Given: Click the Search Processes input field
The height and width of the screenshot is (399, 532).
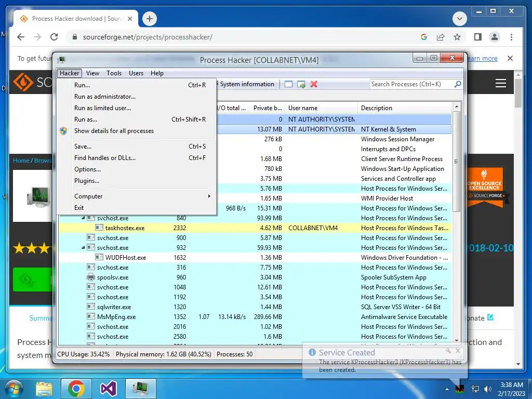Looking at the screenshot, I should [x=412, y=84].
